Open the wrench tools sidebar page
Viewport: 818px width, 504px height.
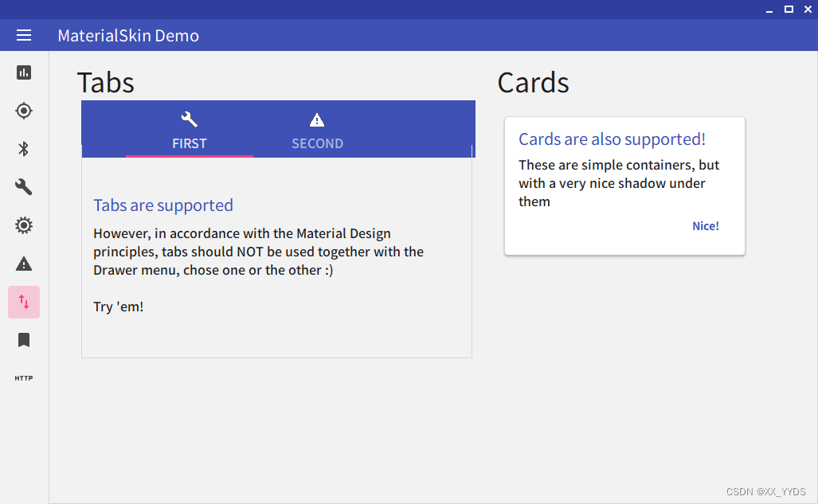[23, 187]
